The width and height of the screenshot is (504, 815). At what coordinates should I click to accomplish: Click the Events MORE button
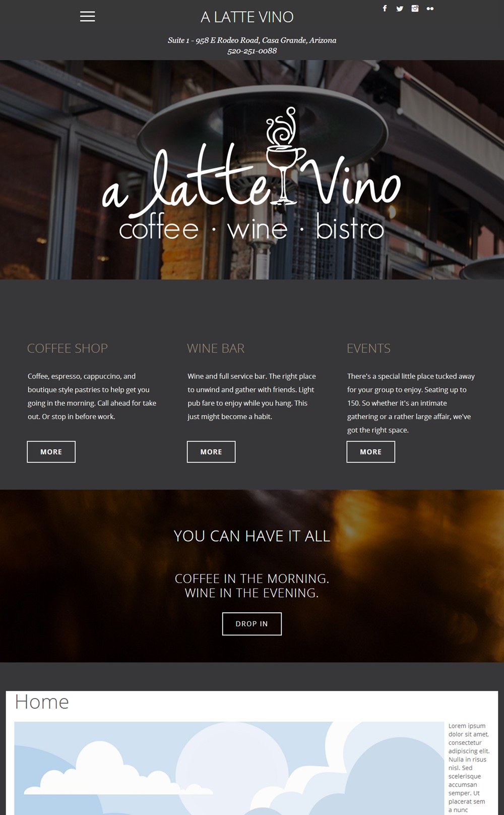370,452
